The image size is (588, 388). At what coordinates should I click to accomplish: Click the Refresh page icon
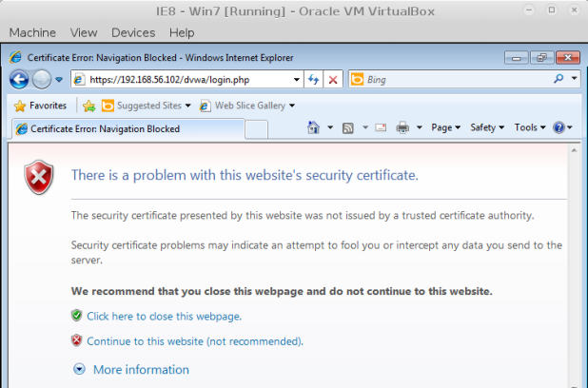pos(314,80)
